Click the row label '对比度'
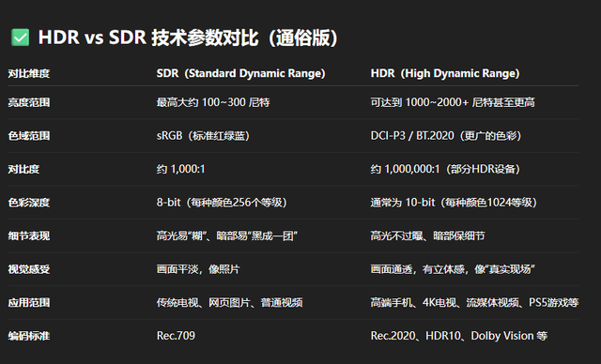This screenshot has height=364, width=601. tap(23, 169)
